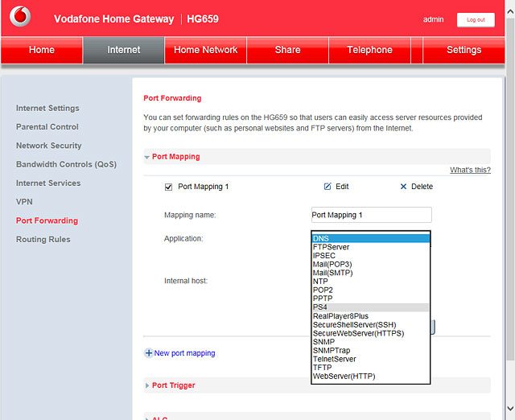Open Internet Services in sidebar
The height and width of the screenshot is (420, 515).
pyautogui.click(x=48, y=183)
